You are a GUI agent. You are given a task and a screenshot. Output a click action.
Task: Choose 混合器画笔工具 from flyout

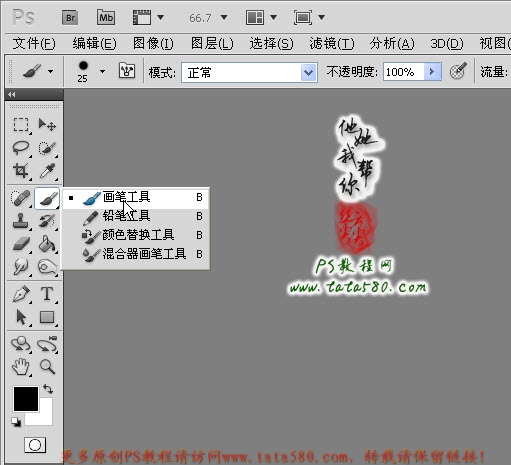136,254
